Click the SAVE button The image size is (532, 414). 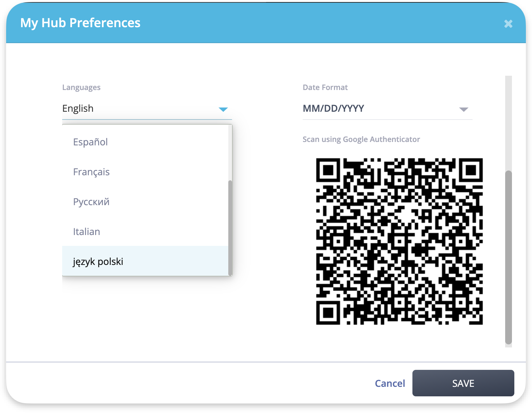[x=463, y=383]
